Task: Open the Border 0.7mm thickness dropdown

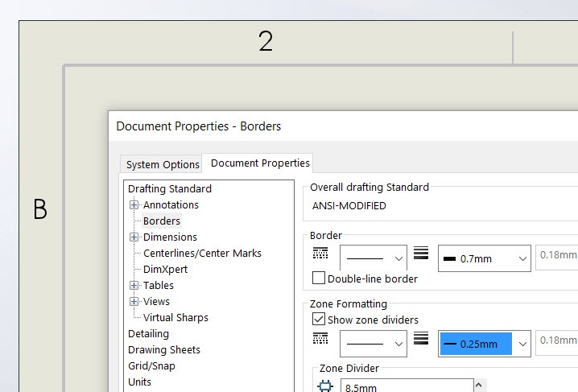Action: pyautogui.click(x=485, y=258)
